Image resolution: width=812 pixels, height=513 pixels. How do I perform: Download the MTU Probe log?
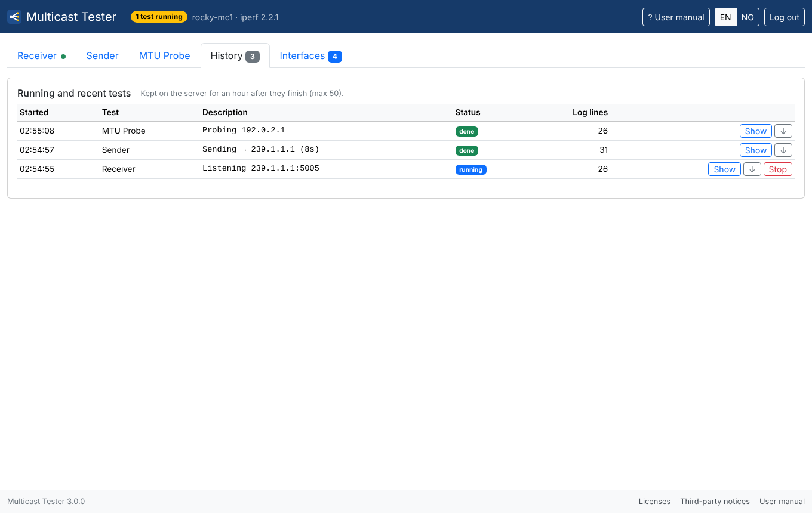click(783, 131)
